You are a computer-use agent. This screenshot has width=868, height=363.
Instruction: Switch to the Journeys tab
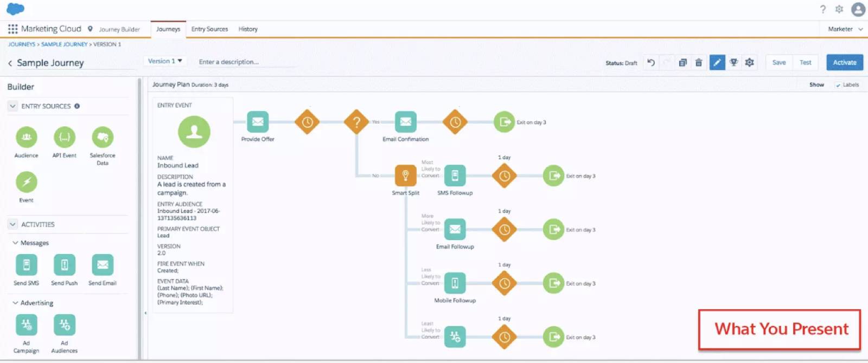click(168, 29)
